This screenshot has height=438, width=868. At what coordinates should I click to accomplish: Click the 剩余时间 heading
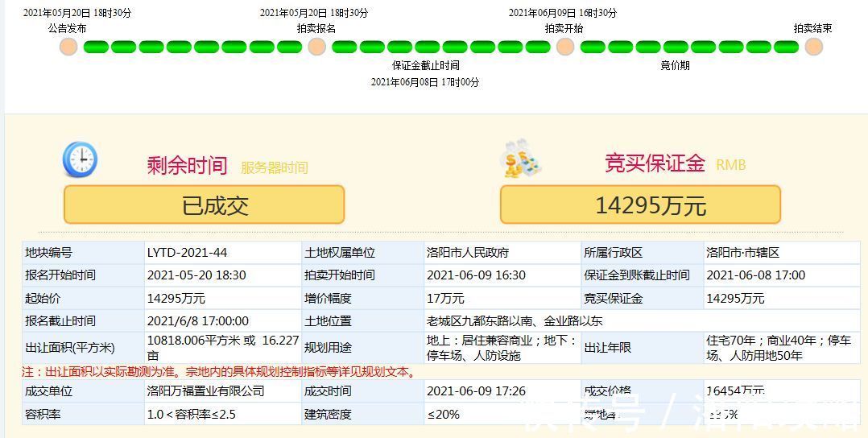tap(187, 165)
